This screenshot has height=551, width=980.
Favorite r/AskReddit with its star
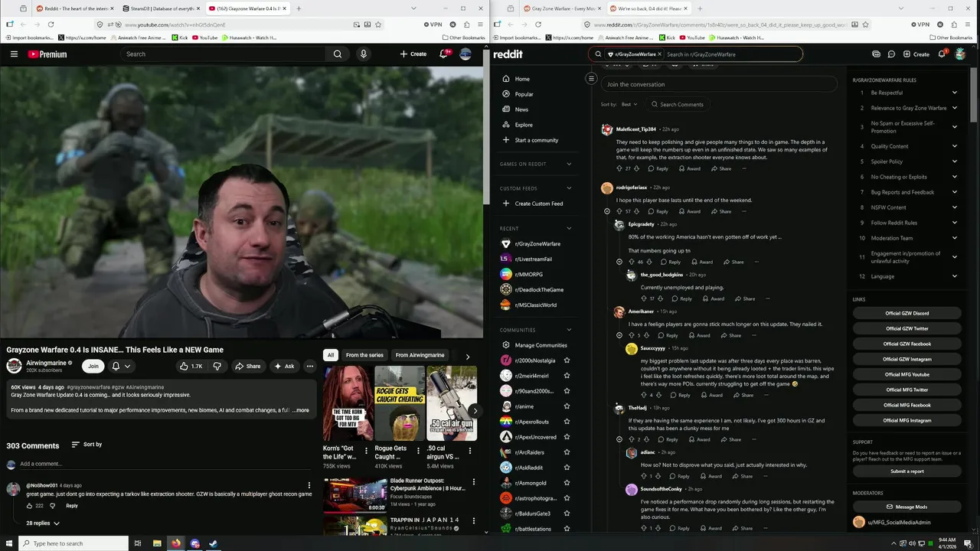pos(567,468)
